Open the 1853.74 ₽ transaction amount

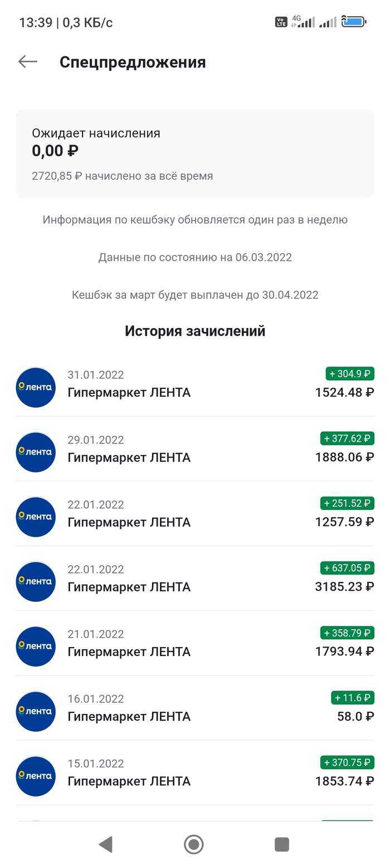(x=344, y=780)
